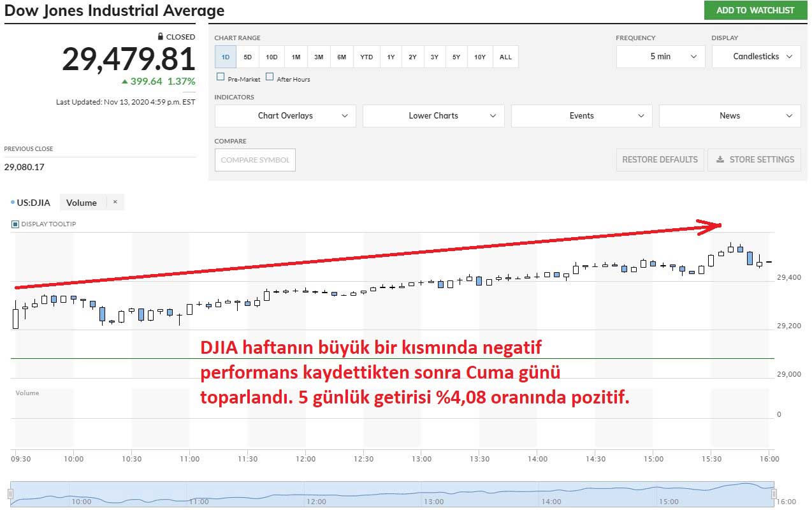This screenshot has height=515, width=812.
Task: Click the left handle of range slider
Action: (10, 494)
